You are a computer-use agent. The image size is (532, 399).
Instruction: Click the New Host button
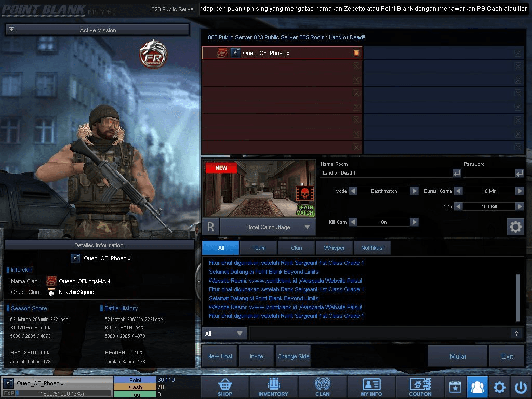pos(220,356)
